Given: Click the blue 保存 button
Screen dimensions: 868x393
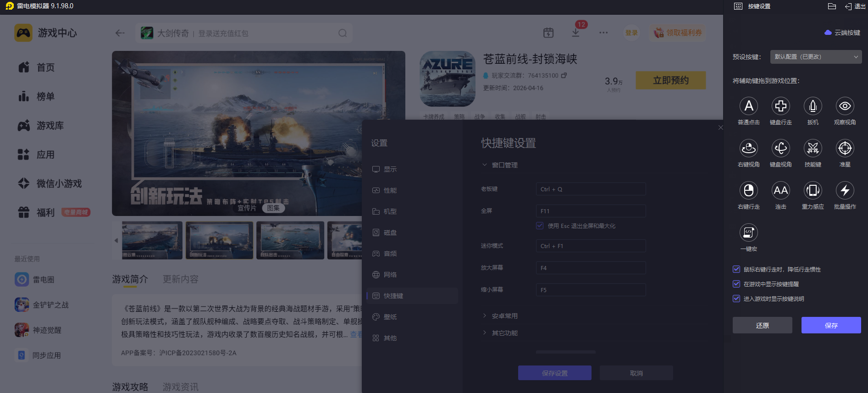Looking at the screenshot, I should 831,325.
